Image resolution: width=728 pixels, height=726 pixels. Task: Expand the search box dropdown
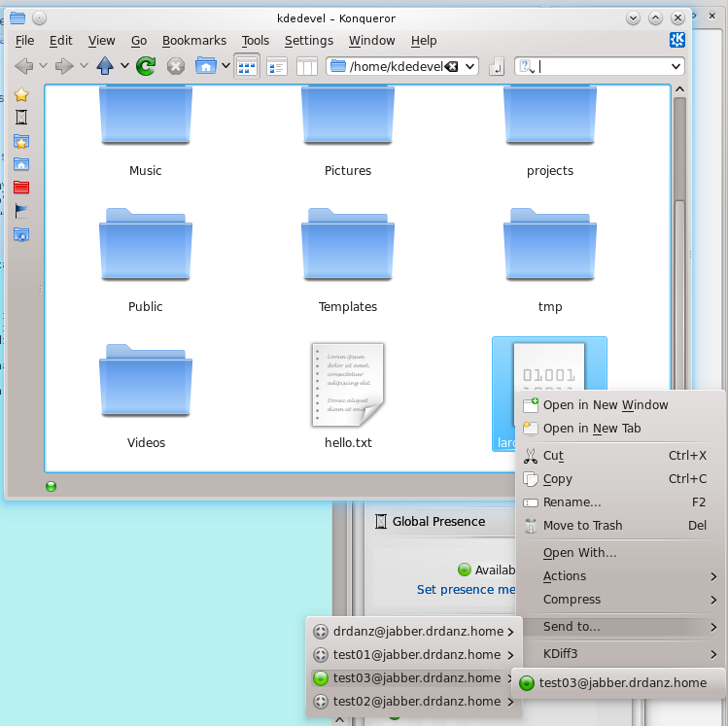(676, 66)
